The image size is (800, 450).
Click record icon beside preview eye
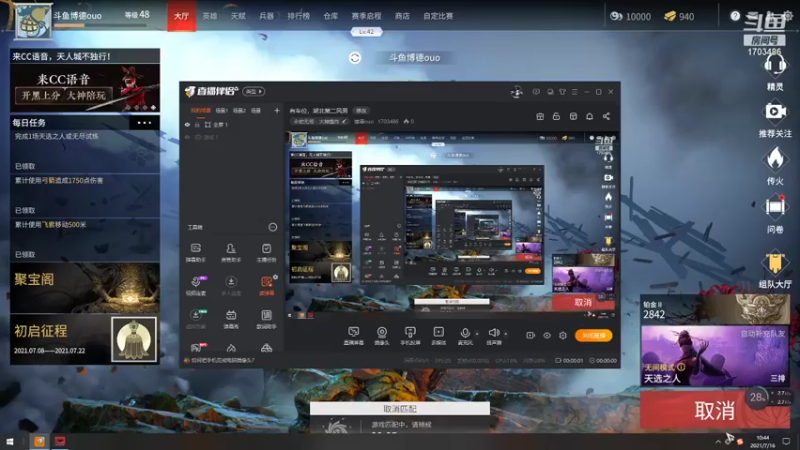pos(530,335)
